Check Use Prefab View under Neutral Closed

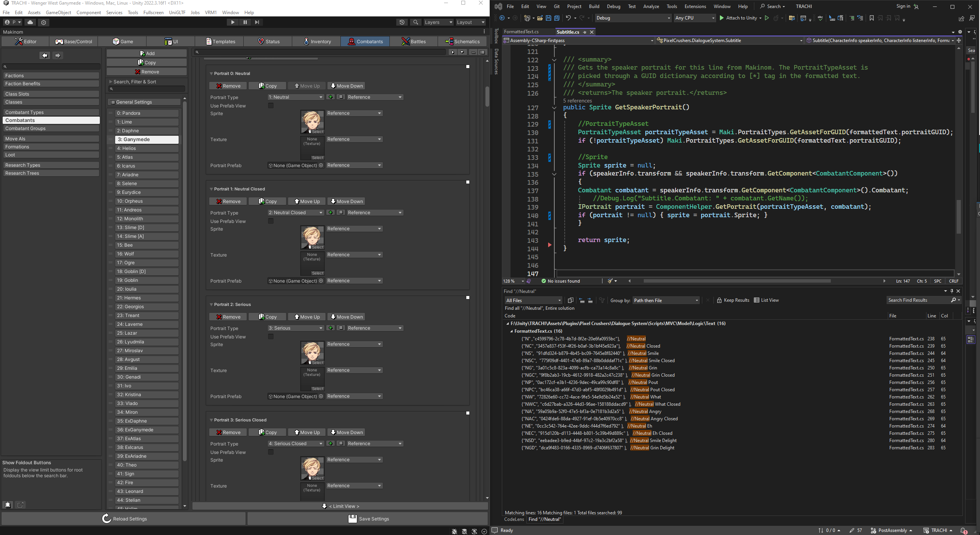pos(271,221)
